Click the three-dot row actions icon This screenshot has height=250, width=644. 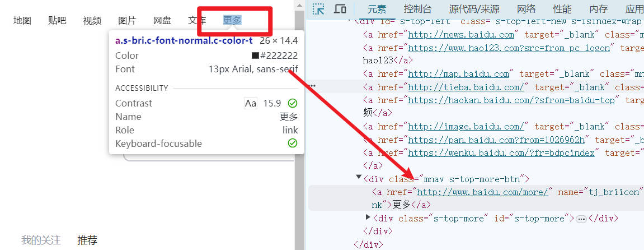coord(312,86)
